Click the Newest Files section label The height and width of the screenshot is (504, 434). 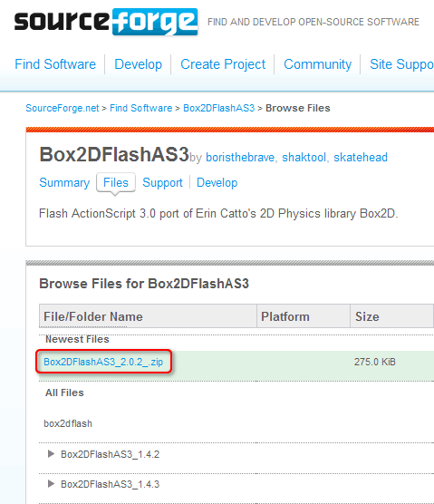77,339
